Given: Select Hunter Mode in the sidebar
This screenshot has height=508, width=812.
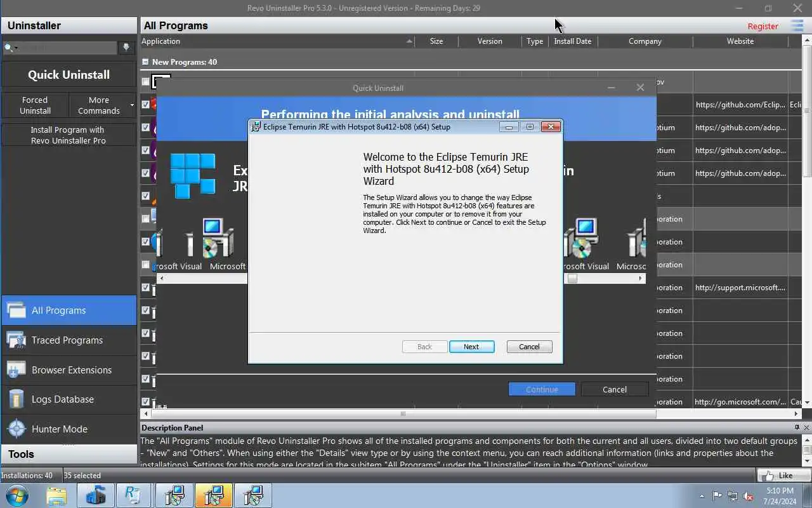Looking at the screenshot, I should click(69, 429).
